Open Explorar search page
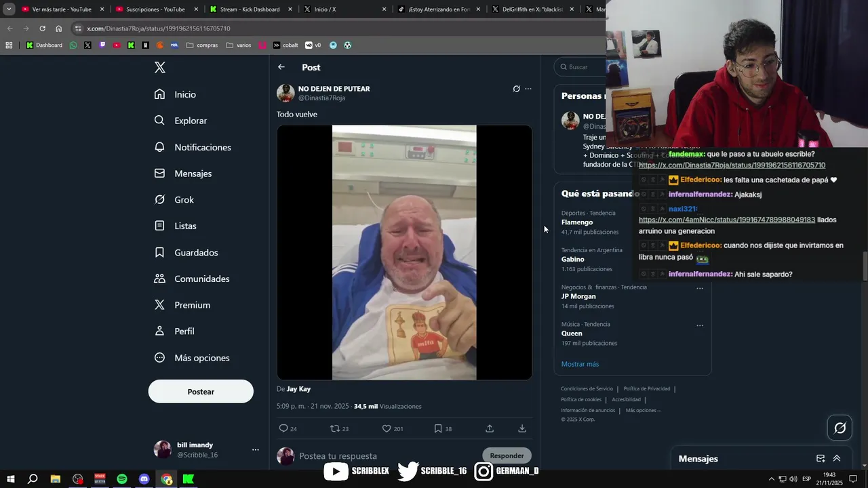This screenshot has height=488, width=868. pos(180,121)
